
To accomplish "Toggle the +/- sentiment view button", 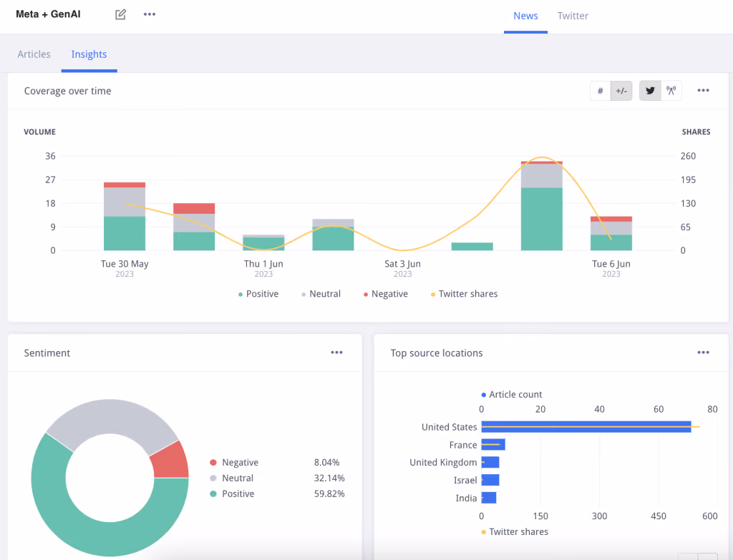I will [x=621, y=91].
